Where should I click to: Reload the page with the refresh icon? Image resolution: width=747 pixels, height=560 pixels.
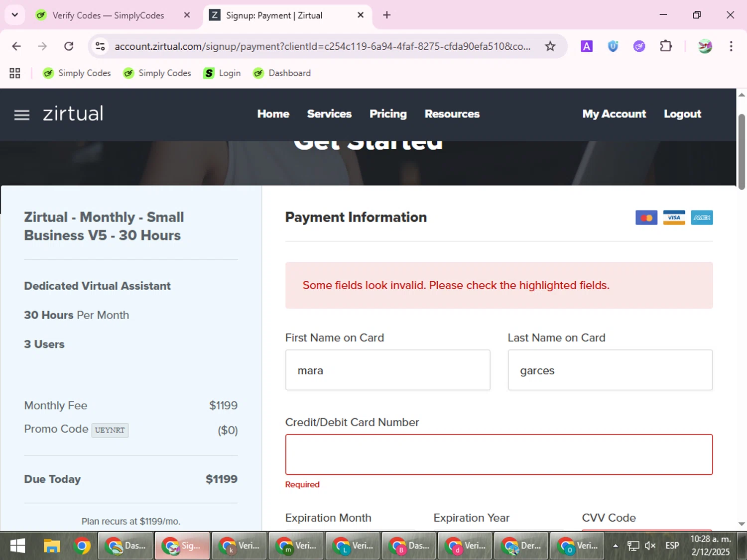tap(69, 46)
